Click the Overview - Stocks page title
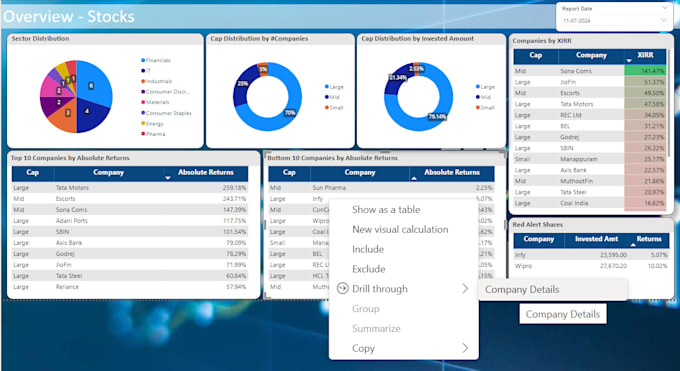Image resolution: width=680 pixels, height=371 pixels. tap(69, 16)
